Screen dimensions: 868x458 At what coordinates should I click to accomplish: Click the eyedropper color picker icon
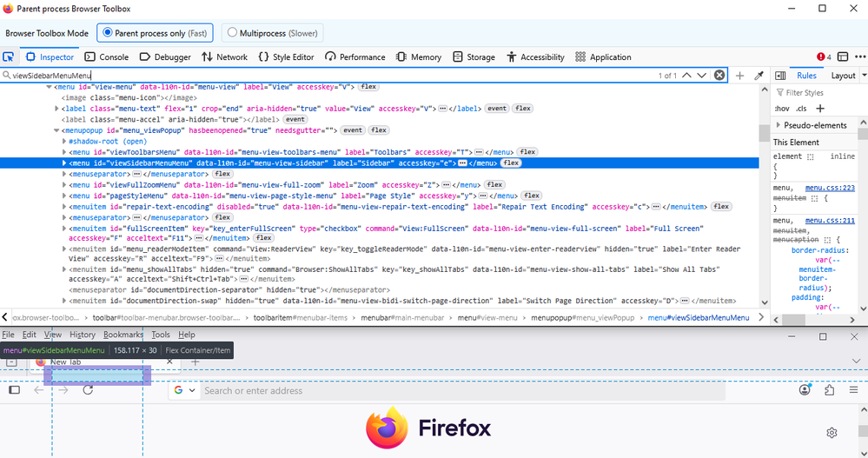coord(759,76)
